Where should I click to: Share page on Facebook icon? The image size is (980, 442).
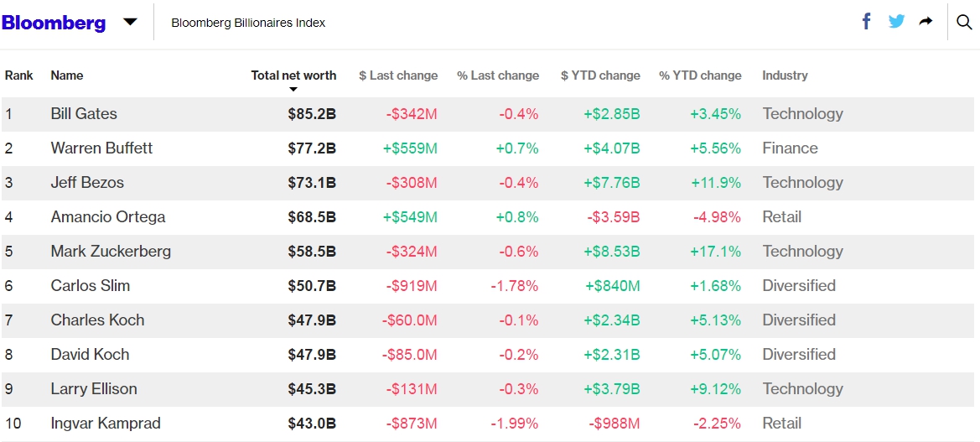(866, 22)
